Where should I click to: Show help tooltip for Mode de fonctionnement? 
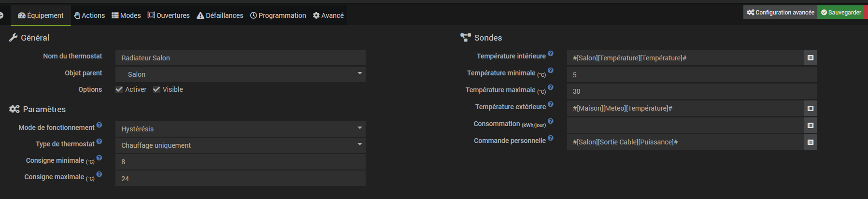(x=99, y=125)
